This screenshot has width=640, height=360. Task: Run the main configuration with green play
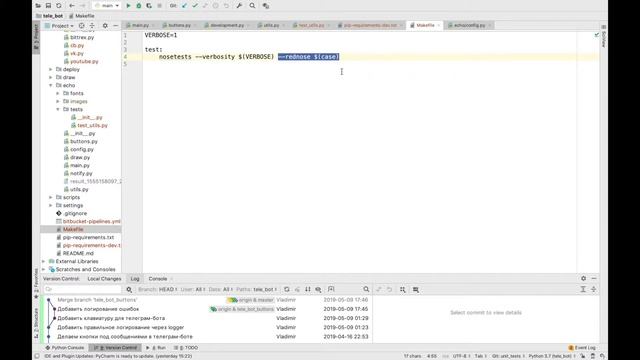tap(128, 6)
